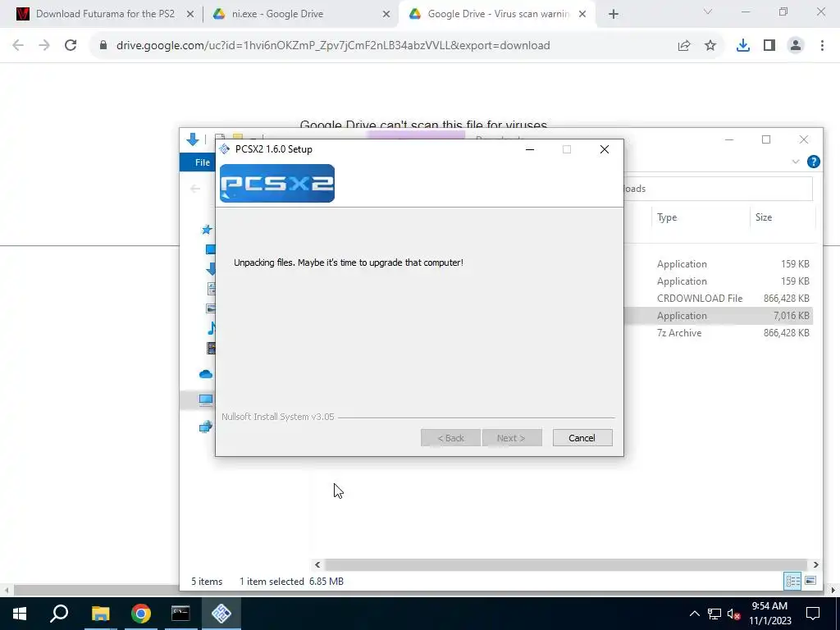
Task: Select the CRDOWNLOAD File row
Action: (719, 299)
